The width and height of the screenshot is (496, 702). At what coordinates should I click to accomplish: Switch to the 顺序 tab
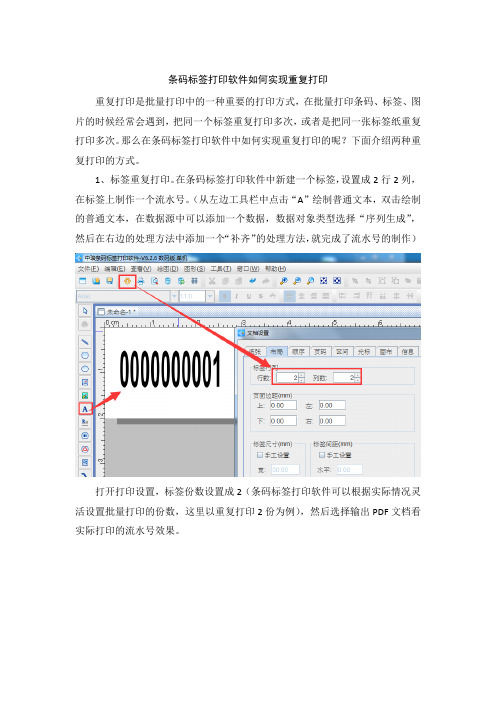[x=298, y=352]
